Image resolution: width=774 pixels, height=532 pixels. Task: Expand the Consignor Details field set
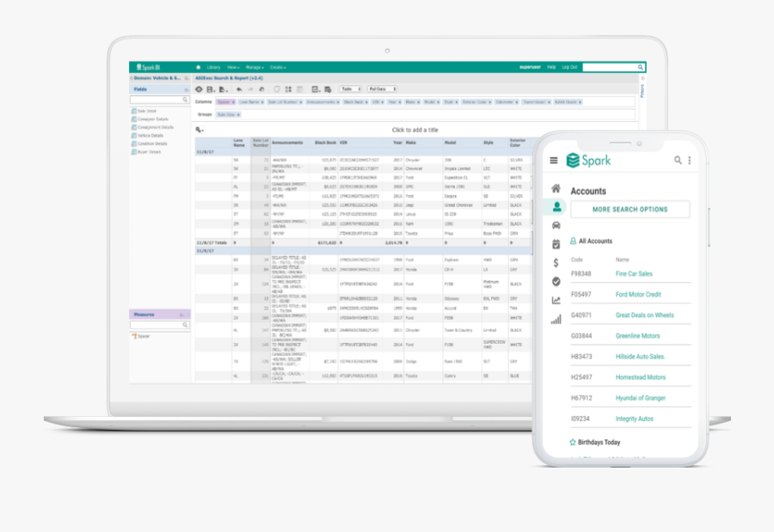(x=150, y=119)
